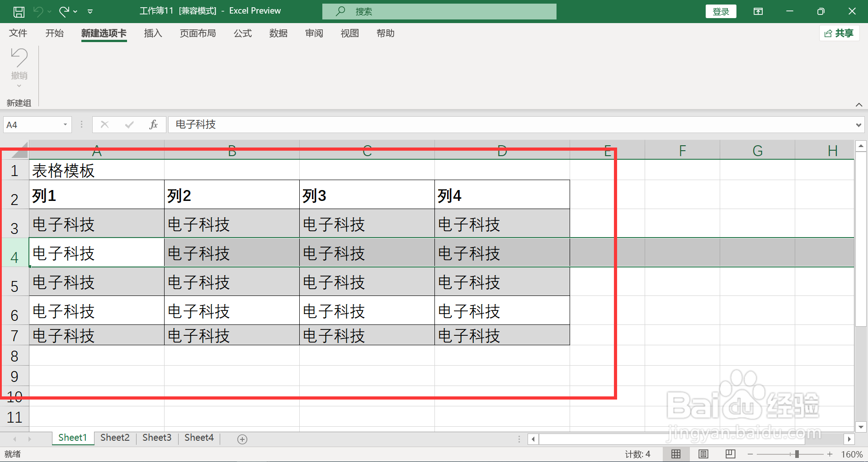Switch to the 插入 ribbon tab

coord(153,33)
